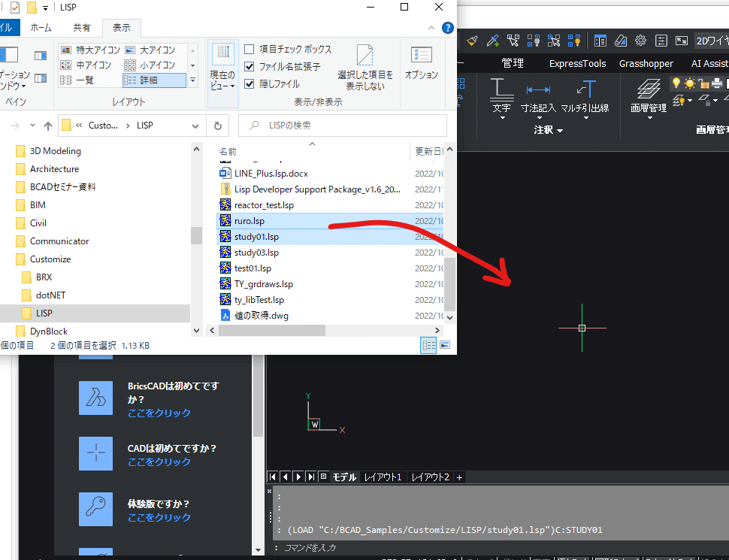Switch to the Grasshopper ribbon tab
729x560 pixels.
click(646, 63)
